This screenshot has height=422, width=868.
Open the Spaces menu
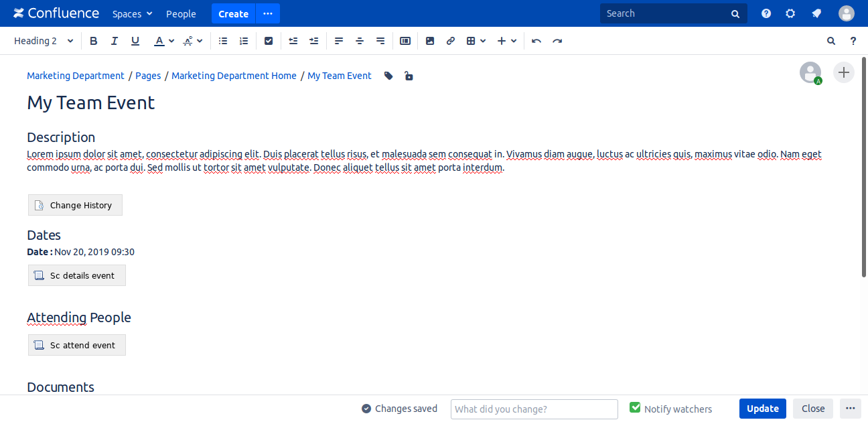132,13
